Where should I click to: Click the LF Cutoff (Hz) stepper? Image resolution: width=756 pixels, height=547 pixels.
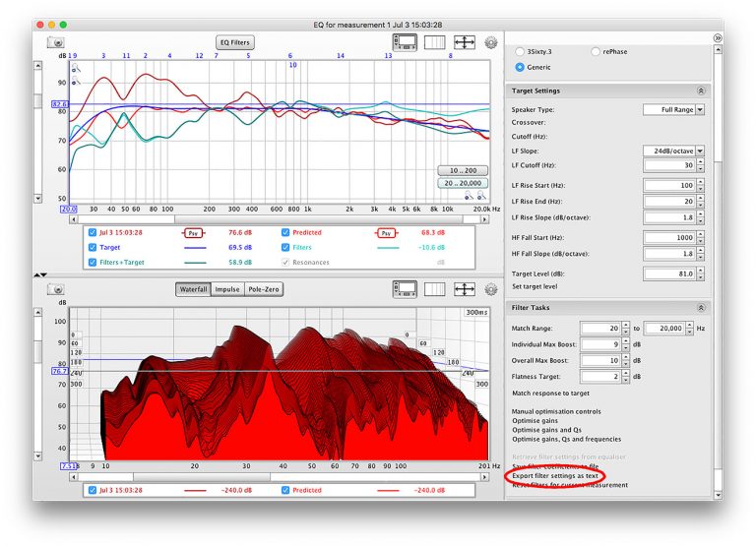tap(701, 165)
